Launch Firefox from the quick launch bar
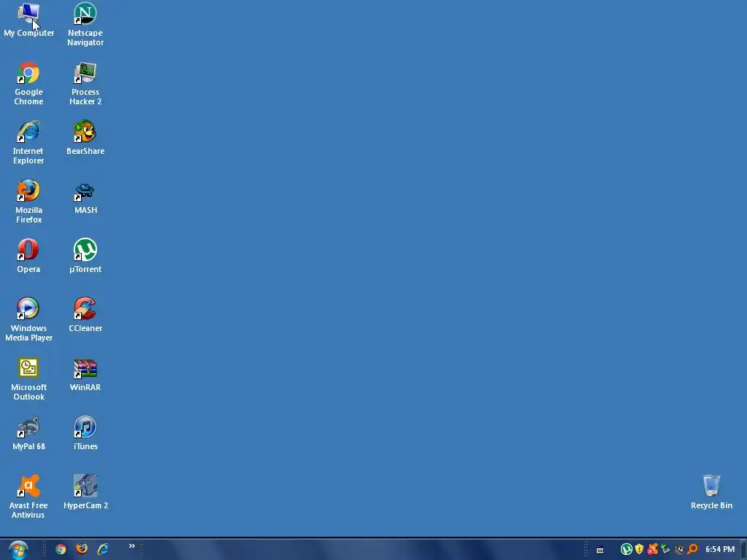Screen dimensions: 747x560 pyautogui.click(x=82, y=549)
